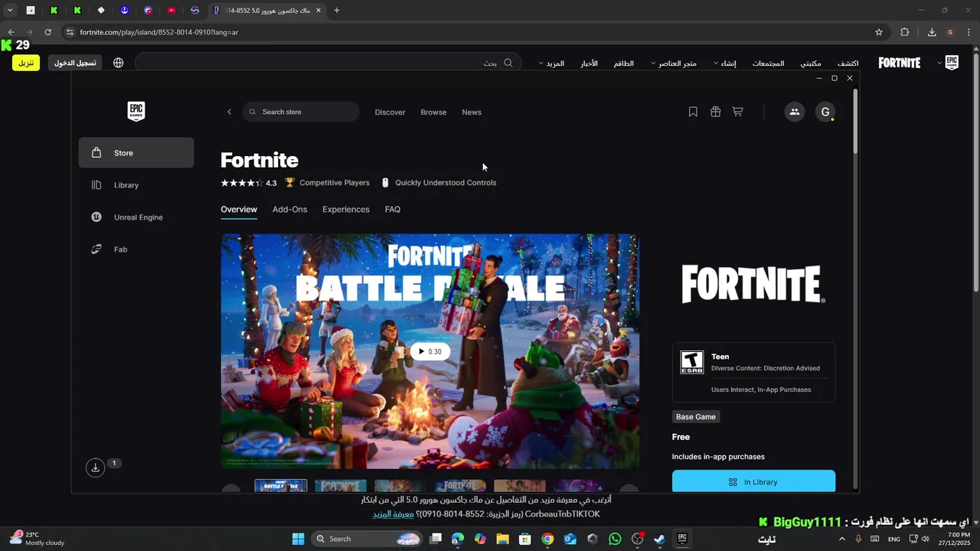The width and height of the screenshot is (980, 551).
Task: Click the yellow تنزيل download button
Action: tap(26, 63)
